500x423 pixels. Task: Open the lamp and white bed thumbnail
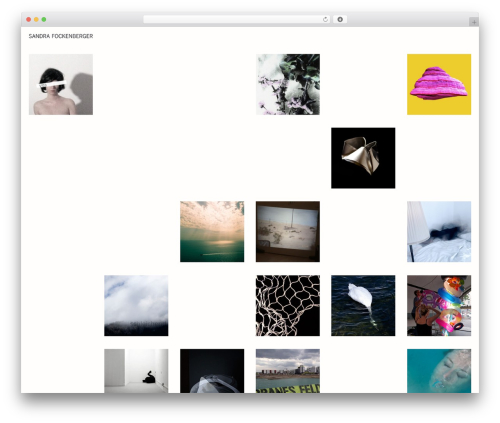(x=439, y=232)
